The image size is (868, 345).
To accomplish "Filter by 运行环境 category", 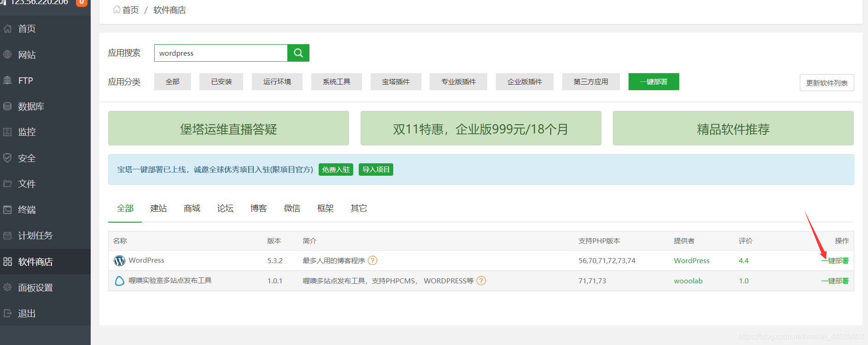I will pos(277,81).
